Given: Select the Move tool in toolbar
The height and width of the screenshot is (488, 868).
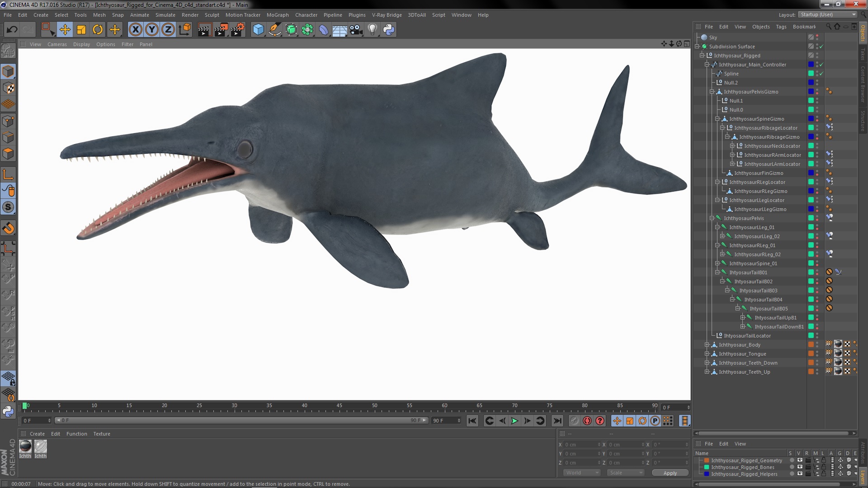Looking at the screenshot, I should (x=65, y=30).
